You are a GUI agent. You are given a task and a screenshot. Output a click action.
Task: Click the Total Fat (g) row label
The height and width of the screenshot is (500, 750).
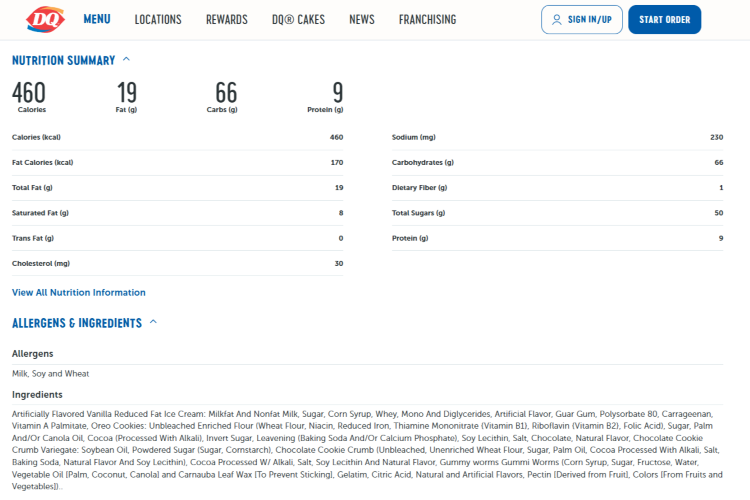pos(32,188)
